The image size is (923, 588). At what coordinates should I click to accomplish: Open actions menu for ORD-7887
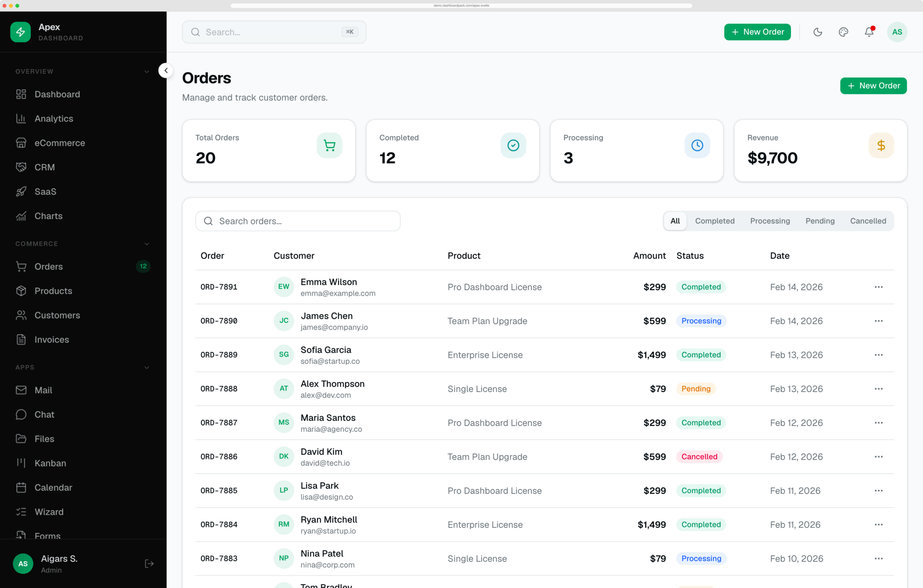[x=879, y=423]
